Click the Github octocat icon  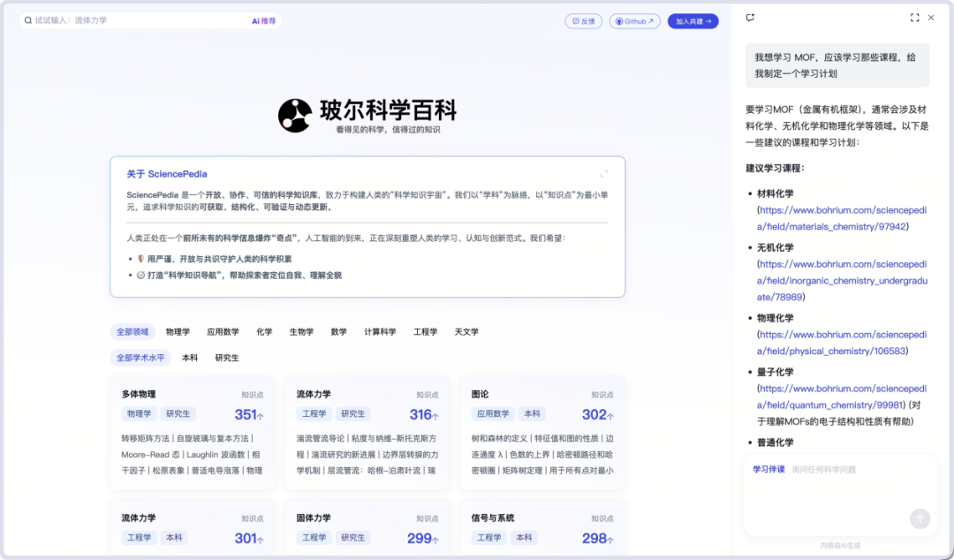[x=620, y=20]
